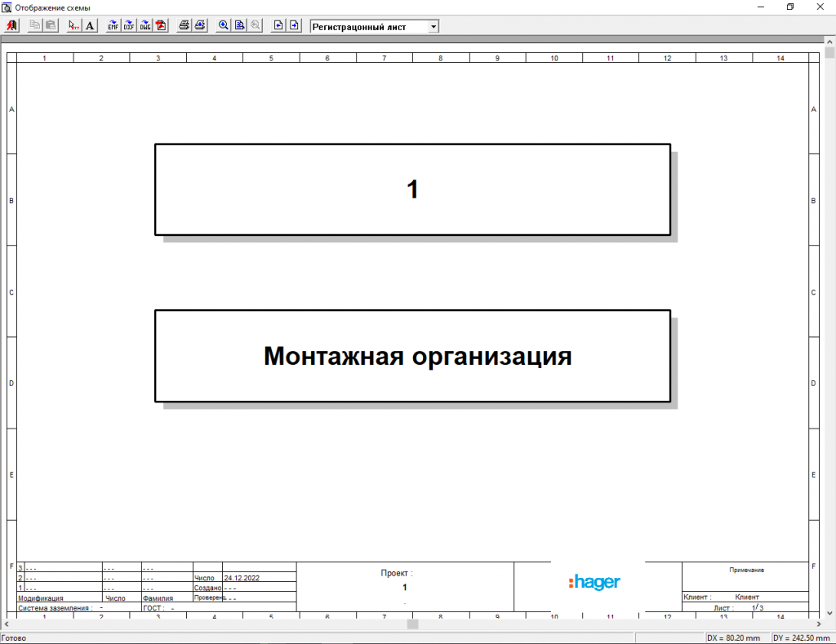Export the schematic as EMF
Screen dimensions: 836x644
[x=113, y=26]
